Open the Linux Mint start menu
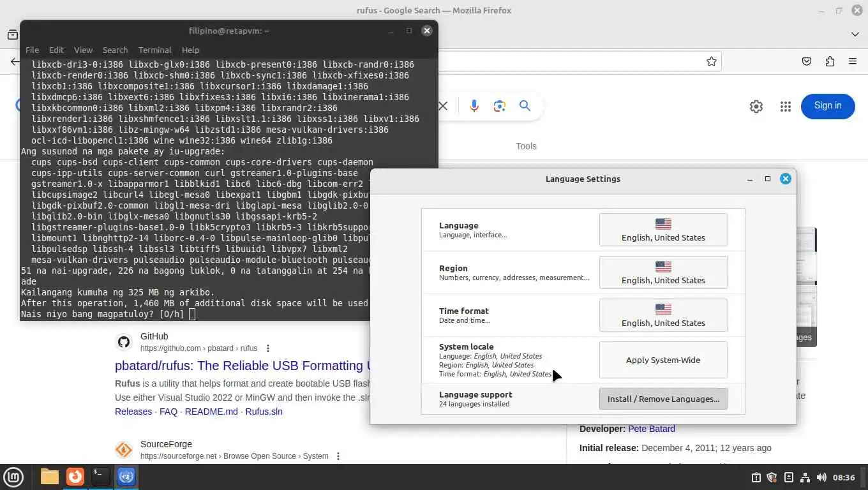The width and height of the screenshot is (868, 490). click(x=13, y=477)
